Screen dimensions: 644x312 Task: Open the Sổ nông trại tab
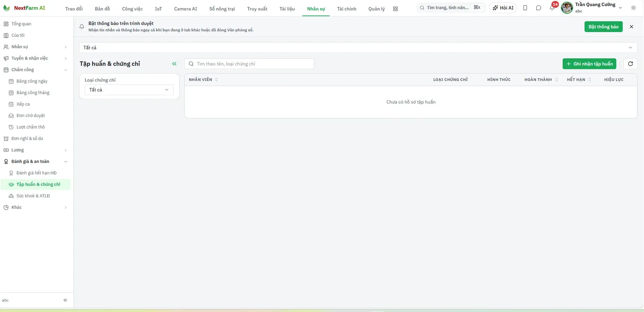point(222,9)
